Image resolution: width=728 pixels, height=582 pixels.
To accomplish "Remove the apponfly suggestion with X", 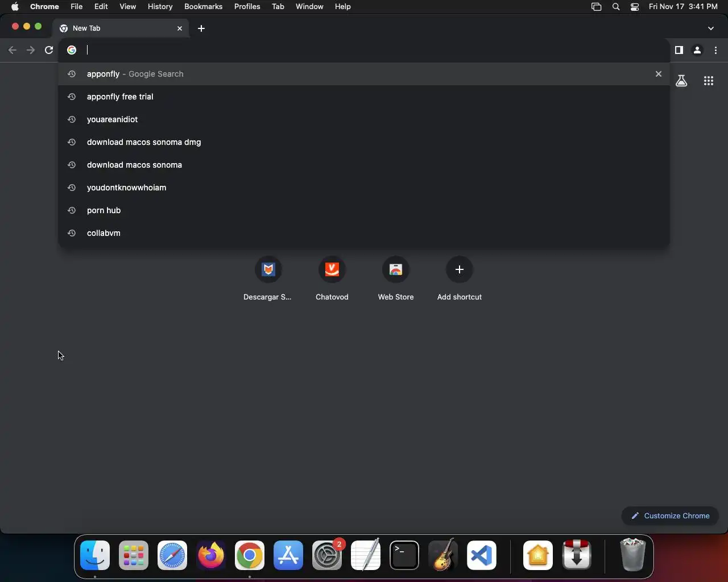I will point(659,74).
